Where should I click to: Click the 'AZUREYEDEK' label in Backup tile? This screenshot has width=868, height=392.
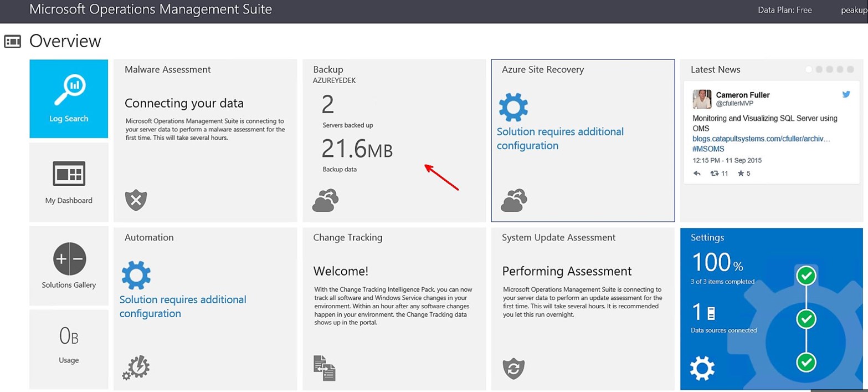click(x=335, y=80)
